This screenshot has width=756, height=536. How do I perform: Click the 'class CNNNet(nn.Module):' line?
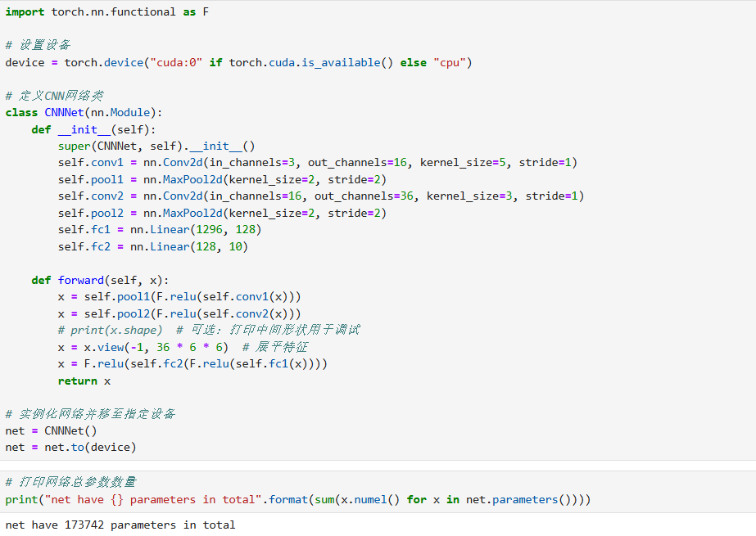tap(84, 113)
